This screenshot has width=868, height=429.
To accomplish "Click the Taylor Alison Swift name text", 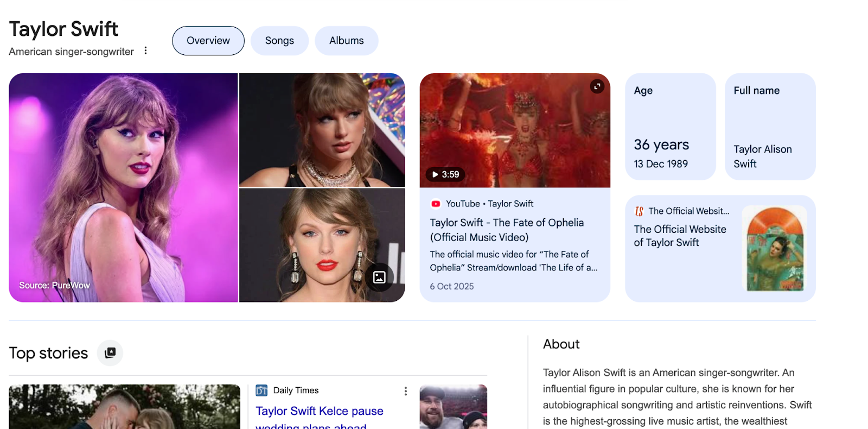I will (763, 156).
